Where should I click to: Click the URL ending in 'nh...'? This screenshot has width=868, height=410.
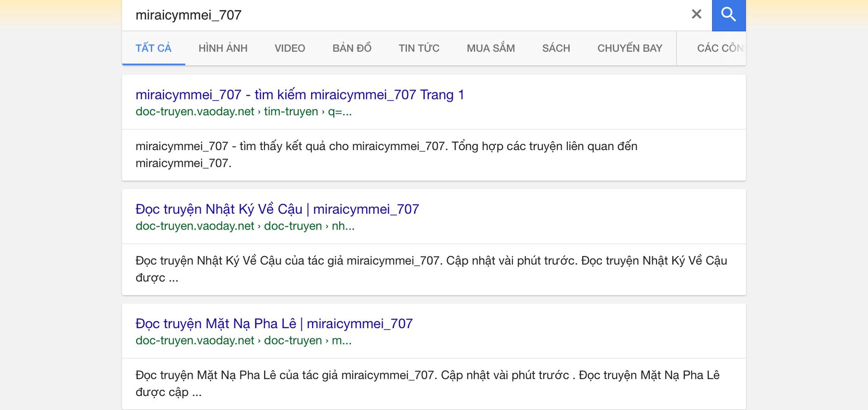(245, 226)
